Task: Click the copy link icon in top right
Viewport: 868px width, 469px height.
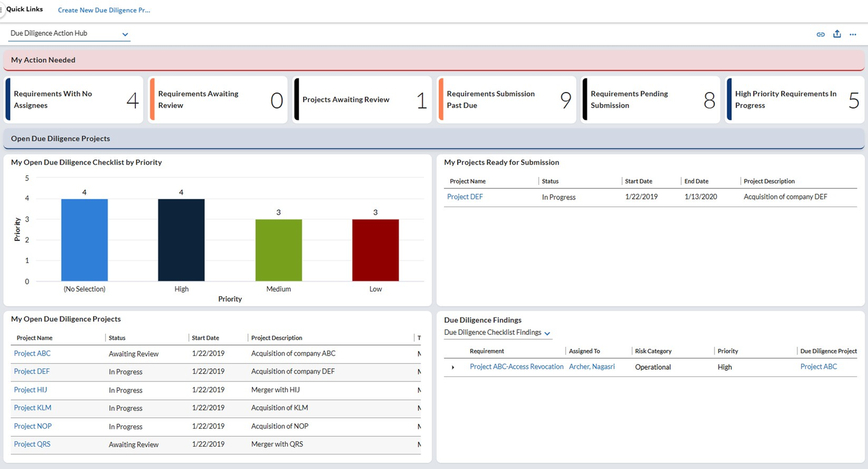Action: (820, 34)
